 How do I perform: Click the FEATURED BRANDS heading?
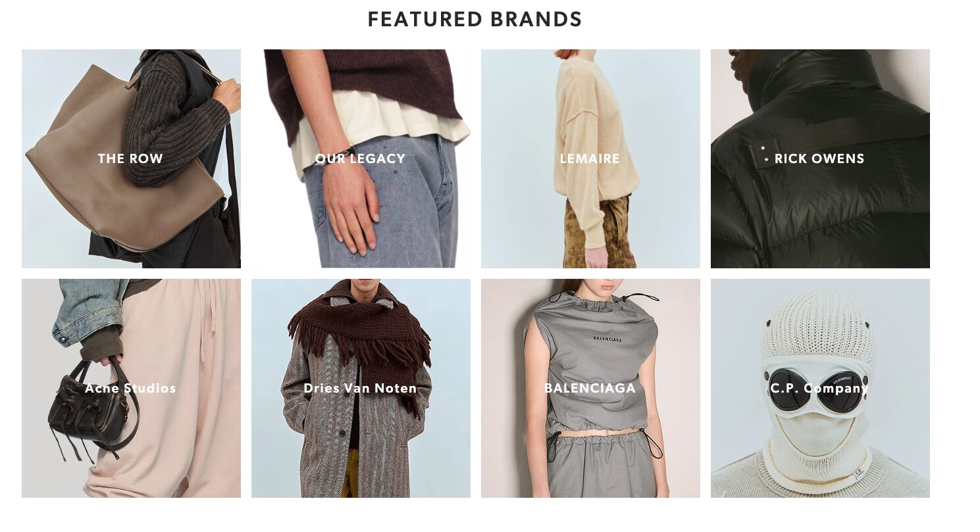475,20
